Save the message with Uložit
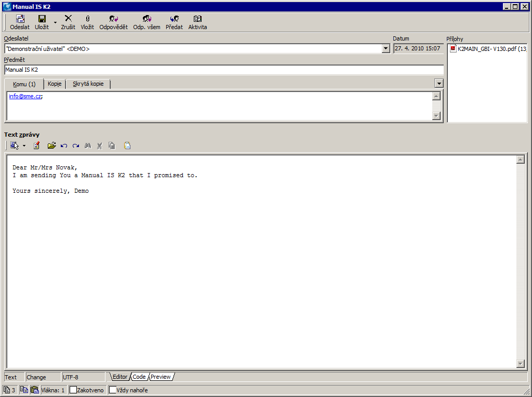The width and height of the screenshot is (532, 397). coord(42,22)
